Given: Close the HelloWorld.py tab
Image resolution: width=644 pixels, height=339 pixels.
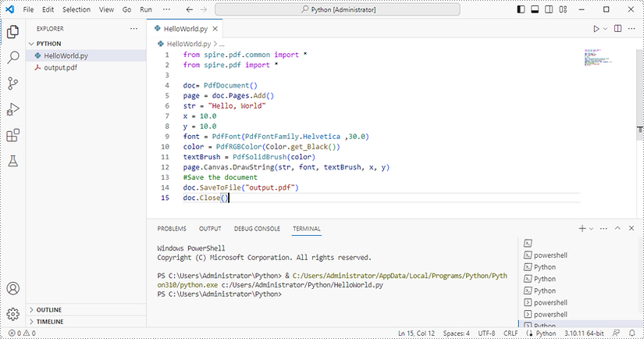Looking at the screenshot, I should click(x=215, y=29).
